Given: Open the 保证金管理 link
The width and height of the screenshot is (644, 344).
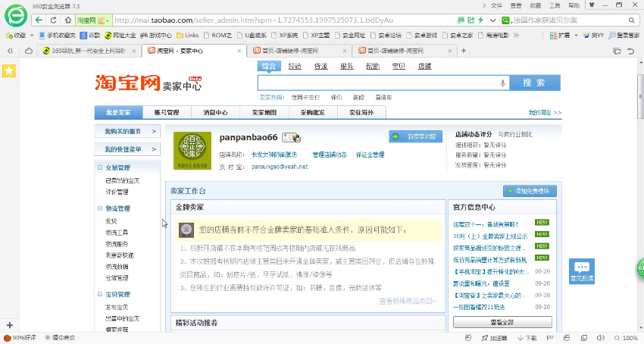Looking at the screenshot, I should 370,155.
